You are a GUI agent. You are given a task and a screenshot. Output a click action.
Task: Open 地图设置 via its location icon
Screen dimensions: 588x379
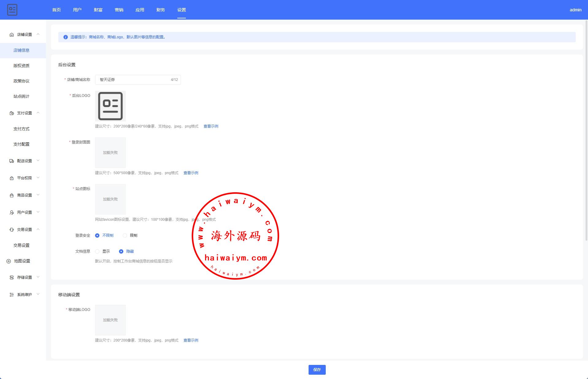pos(9,261)
